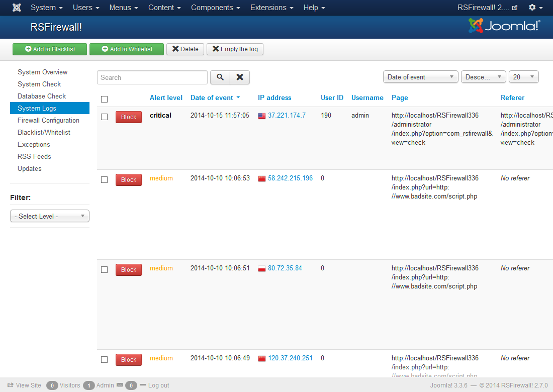Image resolution: width=553 pixels, height=392 pixels.
Task: Click the envelope messages icon in status bar
Action: tap(120, 385)
